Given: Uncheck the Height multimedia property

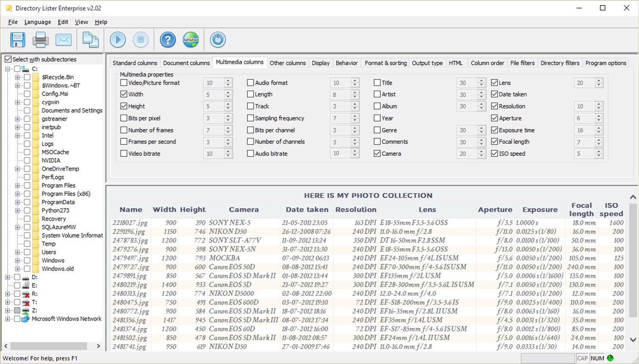Looking at the screenshot, I should (124, 106).
